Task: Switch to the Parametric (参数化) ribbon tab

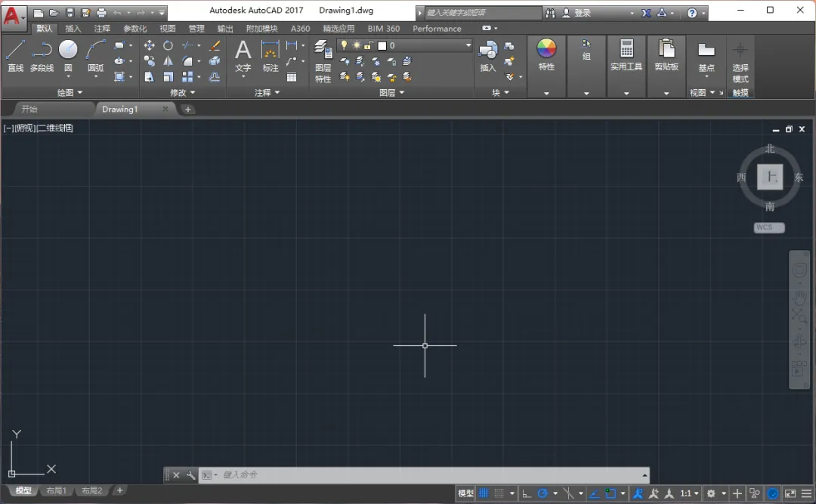Action: [x=134, y=29]
